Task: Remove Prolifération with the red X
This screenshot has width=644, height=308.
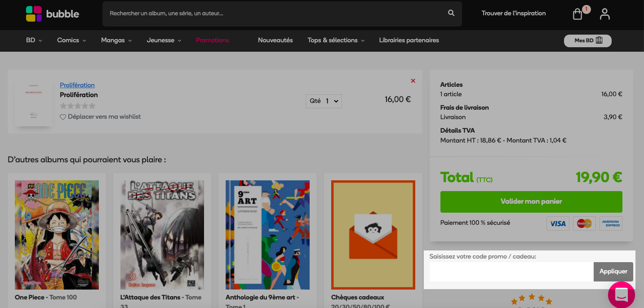Action: pos(413,81)
